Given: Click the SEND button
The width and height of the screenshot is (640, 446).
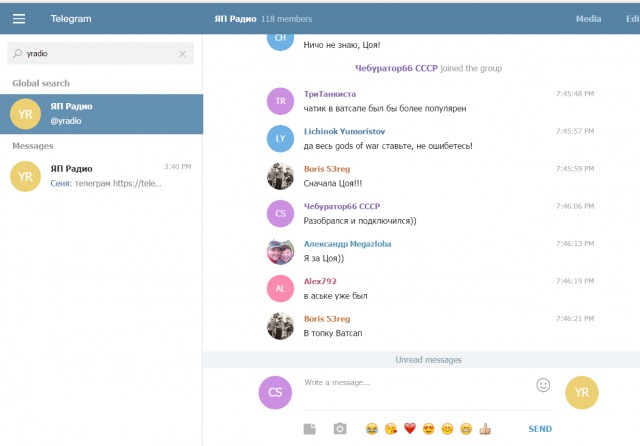Looking at the screenshot, I should click(540, 429).
